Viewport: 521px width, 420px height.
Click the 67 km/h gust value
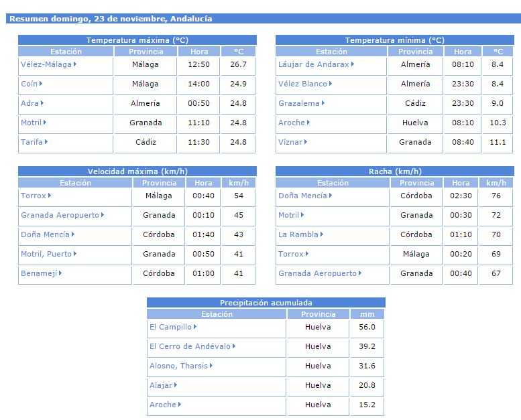click(496, 273)
